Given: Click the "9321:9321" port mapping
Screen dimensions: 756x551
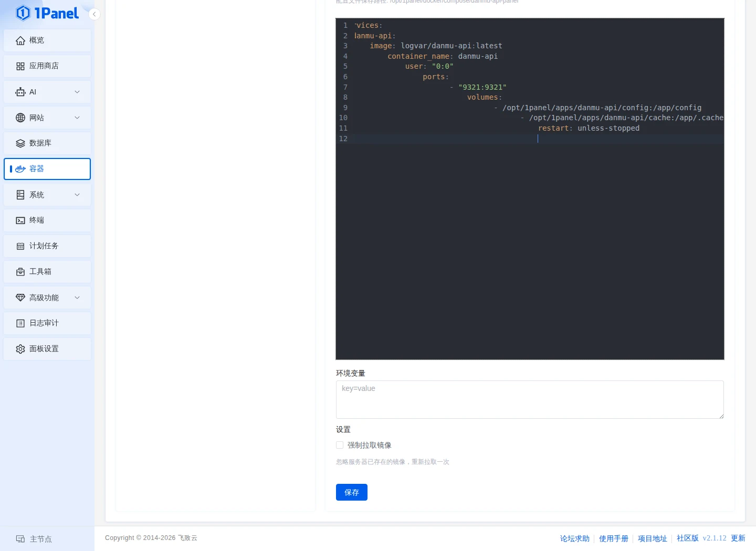Looking at the screenshot, I should coord(482,87).
